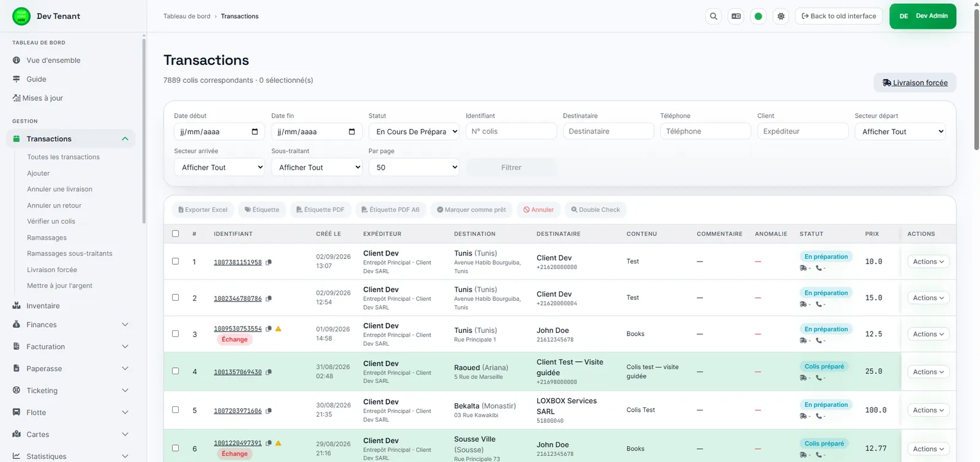The image size is (980, 462).
Task: Open the search icon in top bar
Action: (714, 17)
